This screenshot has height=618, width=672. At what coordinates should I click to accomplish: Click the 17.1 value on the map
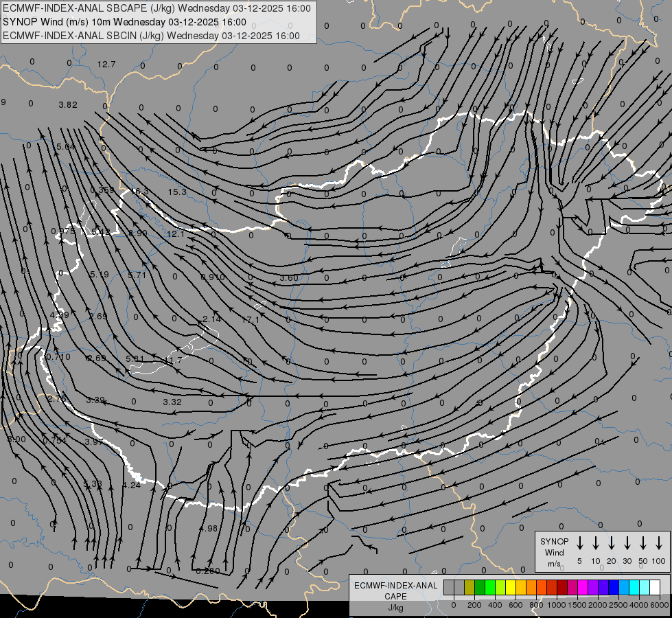coord(251,319)
